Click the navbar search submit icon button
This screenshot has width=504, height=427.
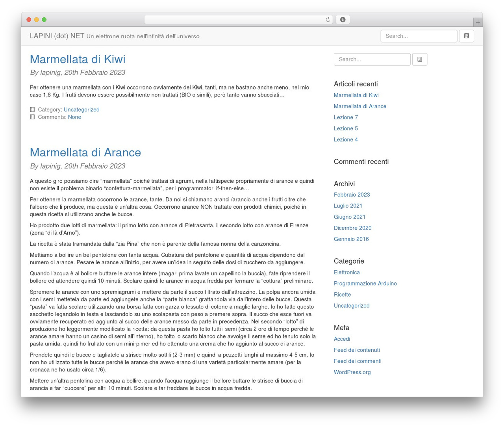467,36
